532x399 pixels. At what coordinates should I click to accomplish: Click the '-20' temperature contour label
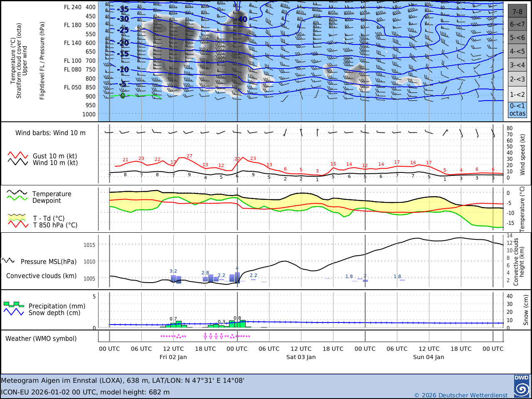(x=123, y=43)
